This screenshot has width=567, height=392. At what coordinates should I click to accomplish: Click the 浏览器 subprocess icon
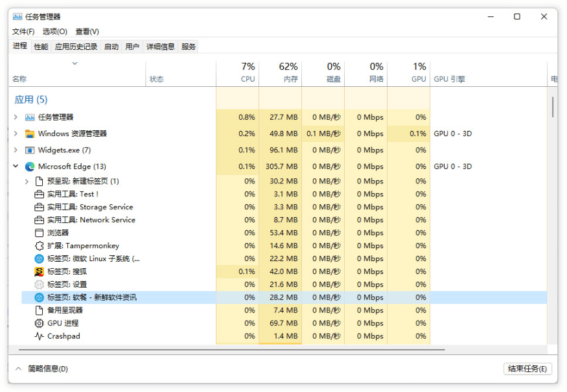(38, 233)
